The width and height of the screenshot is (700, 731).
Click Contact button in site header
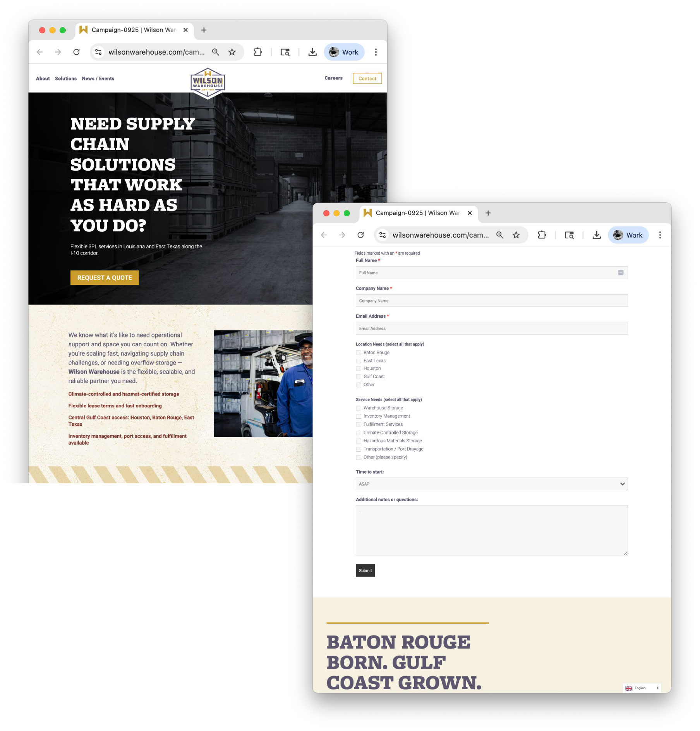[367, 79]
